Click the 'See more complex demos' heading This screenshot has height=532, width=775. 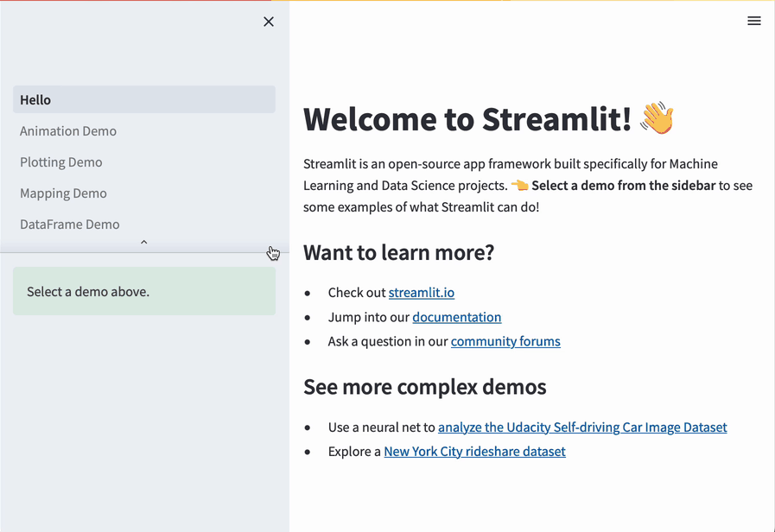[425, 387]
